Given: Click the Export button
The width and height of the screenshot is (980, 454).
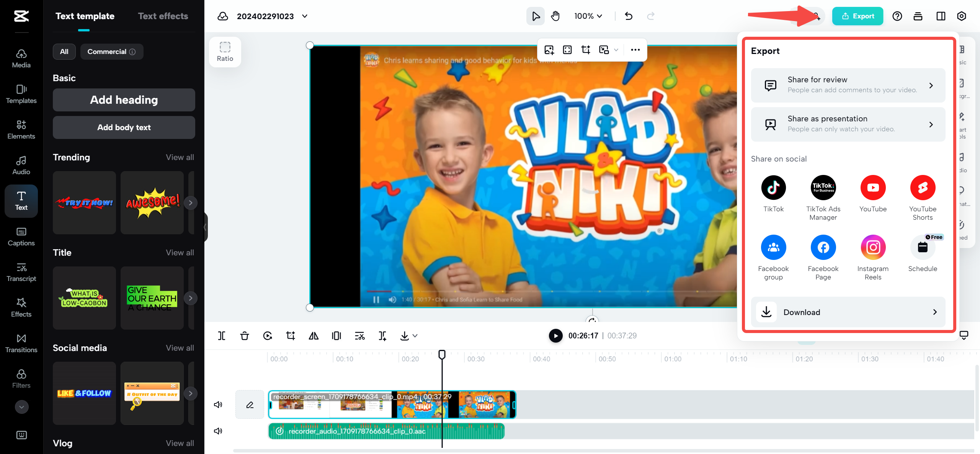Looking at the screenshot, I should [857, 16].
